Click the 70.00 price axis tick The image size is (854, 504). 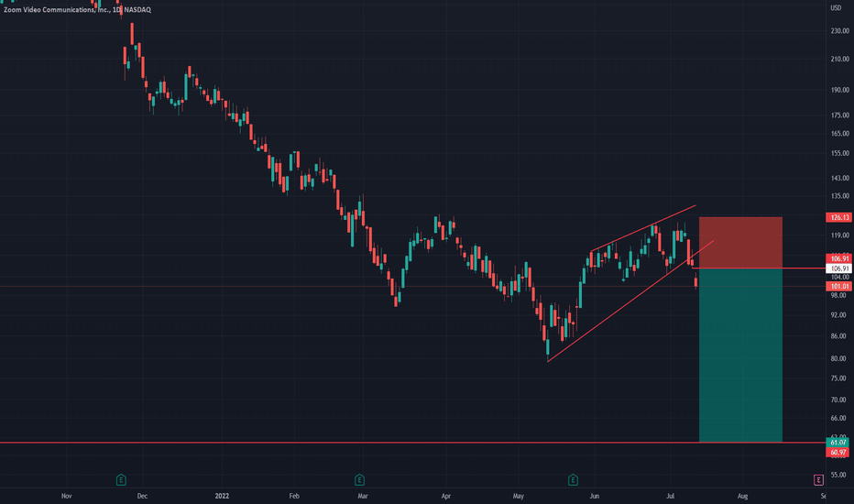click(x=838, y=400)
